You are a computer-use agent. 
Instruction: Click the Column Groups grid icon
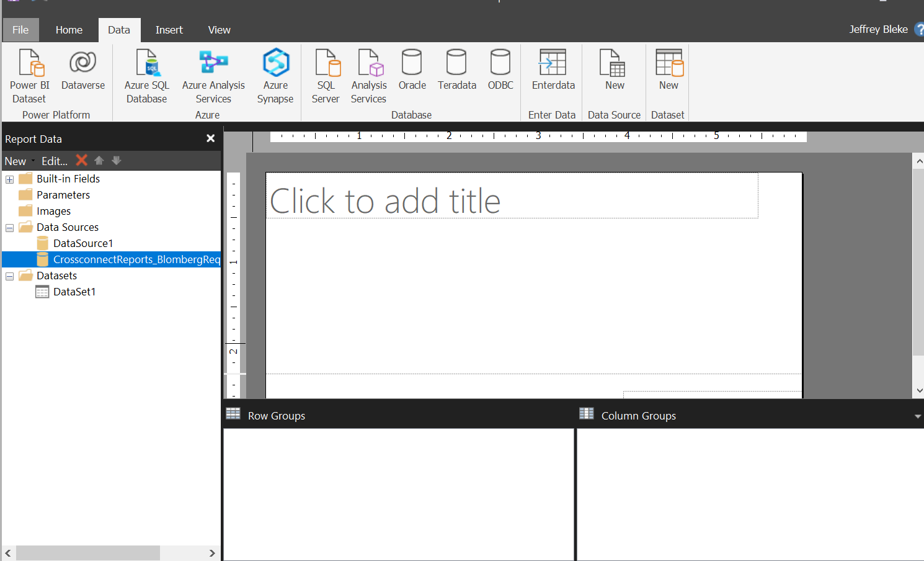point(587,414)
